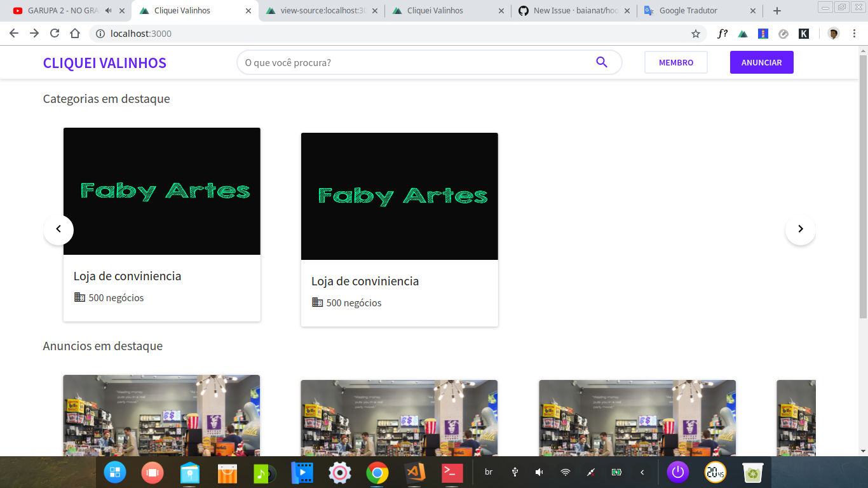Image resolution: width=868 pixels, height=488 pixels.
Task: Switch to the Google Tradutor tab
Action: 689,10
